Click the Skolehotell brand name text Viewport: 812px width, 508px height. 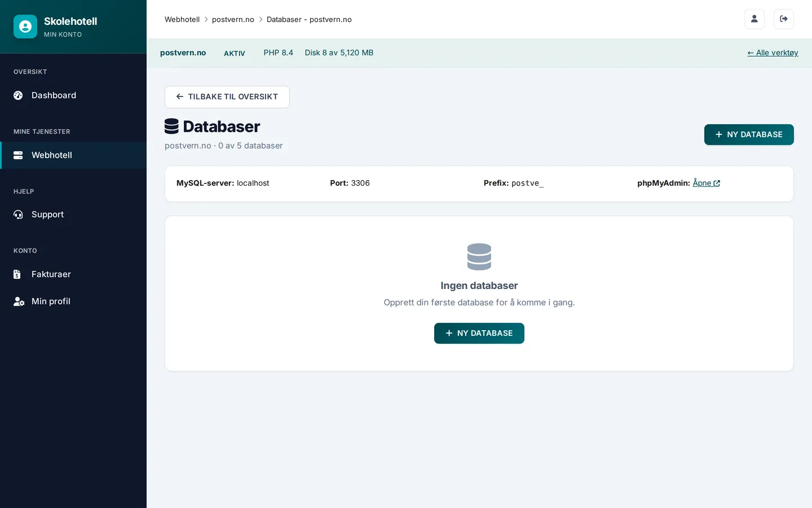click(70, 21)
